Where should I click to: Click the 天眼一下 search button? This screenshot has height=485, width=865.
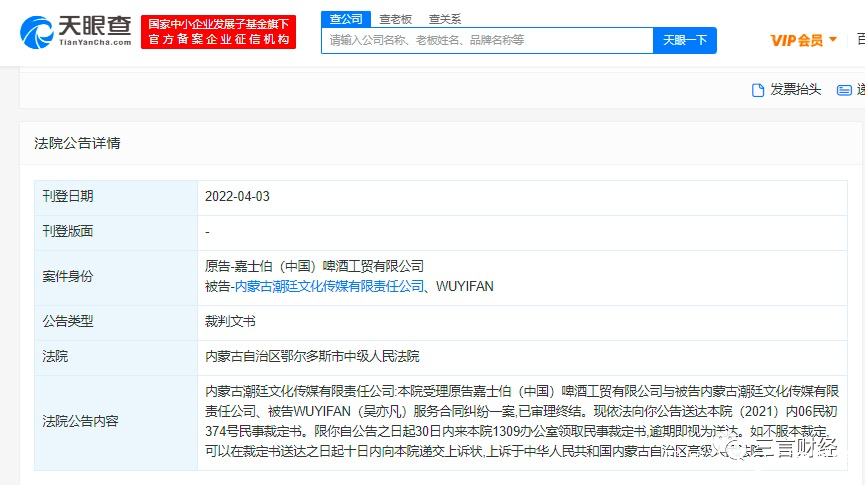click(685, 40)
